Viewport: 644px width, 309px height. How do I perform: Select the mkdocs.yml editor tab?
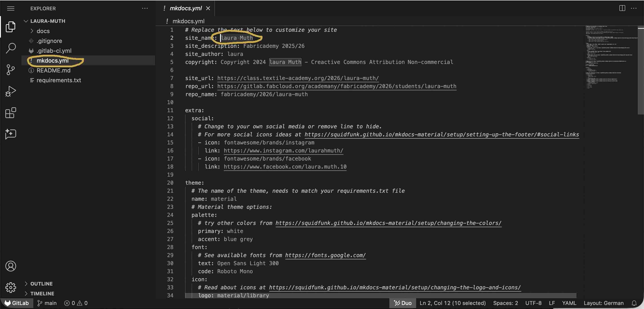tap(186, 8)
